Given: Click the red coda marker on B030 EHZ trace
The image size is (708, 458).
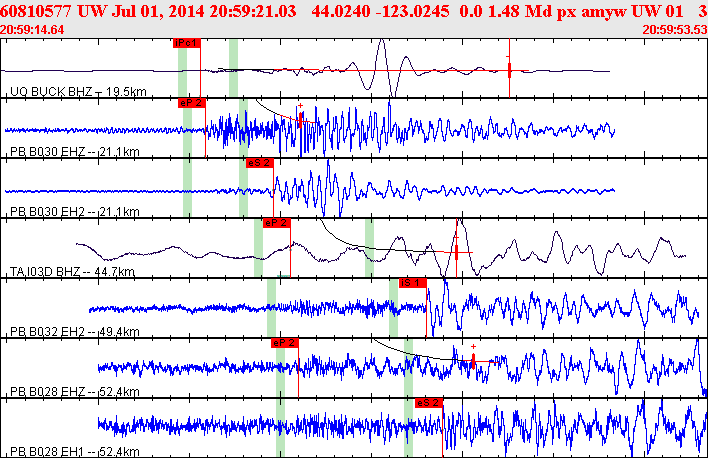Looking at the screenshot, I should tap(301, 120).
